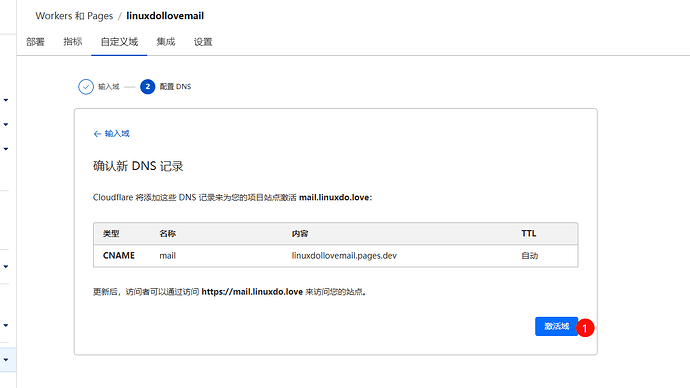
Task: Switch to the 部署 tab
Action: [x=35, y=42]
